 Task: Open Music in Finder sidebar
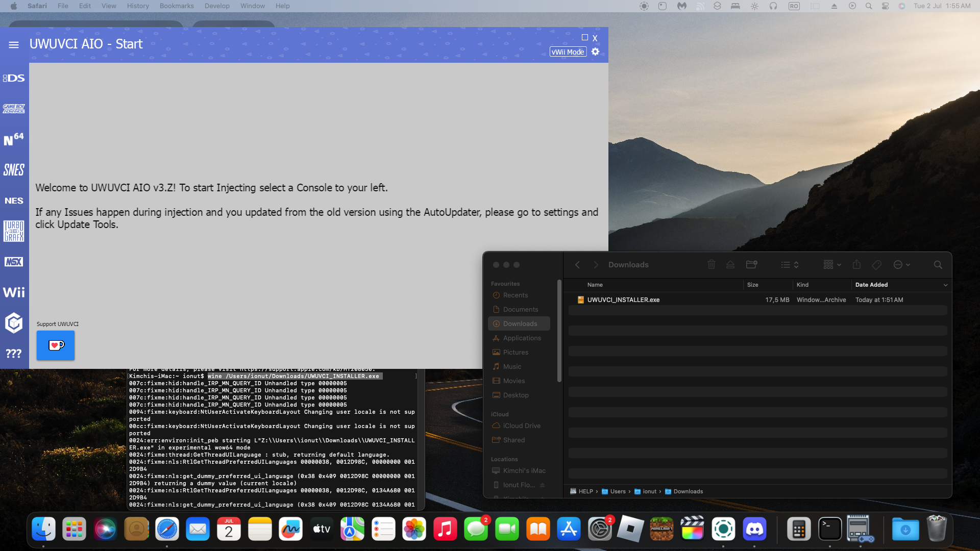[x=519, y=367]
